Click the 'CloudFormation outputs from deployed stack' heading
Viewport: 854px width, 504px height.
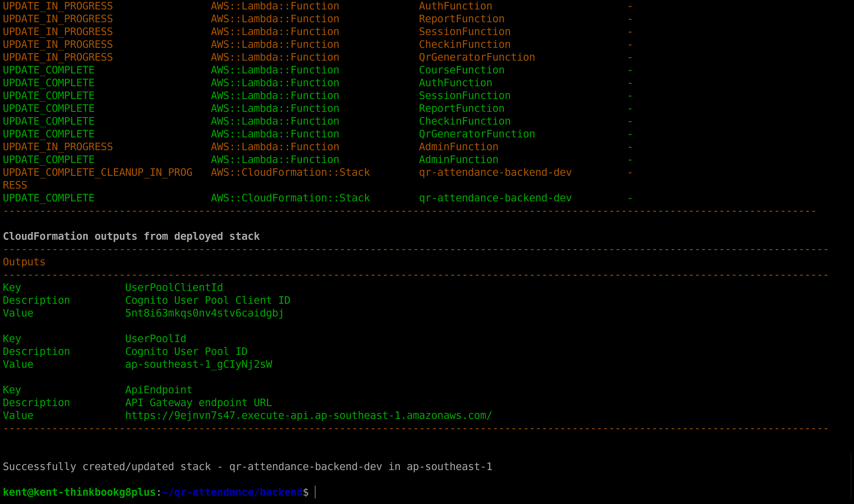click(x=131, y=236)
